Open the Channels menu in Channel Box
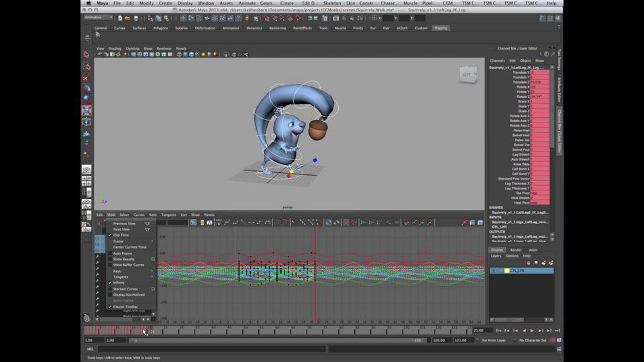The image size is (644, 362). tap(497, 61)
